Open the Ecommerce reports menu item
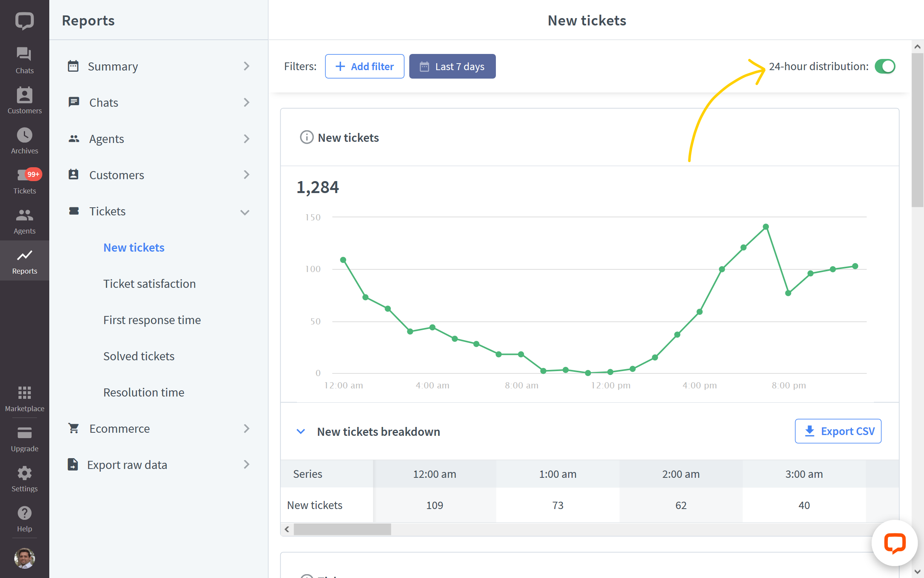924x578 pixels. coord(159,428)
